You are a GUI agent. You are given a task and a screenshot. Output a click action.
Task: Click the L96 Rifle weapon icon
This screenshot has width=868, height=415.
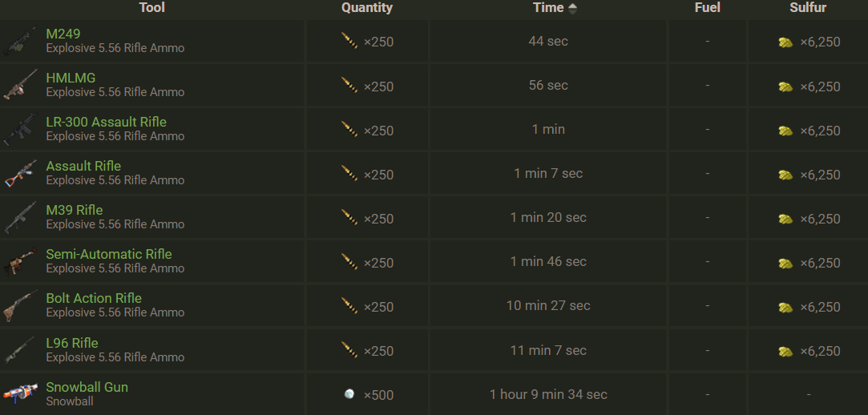[x=19, y=350]
